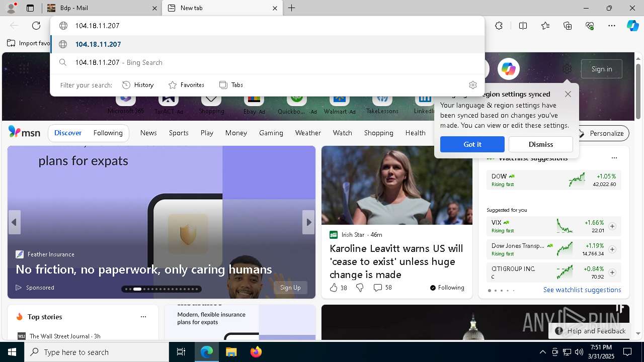This screenshot has height=362, width=644.
Task: Click the Windows taskbar search box
Action: pyautogui.click(x=97, y=352)
